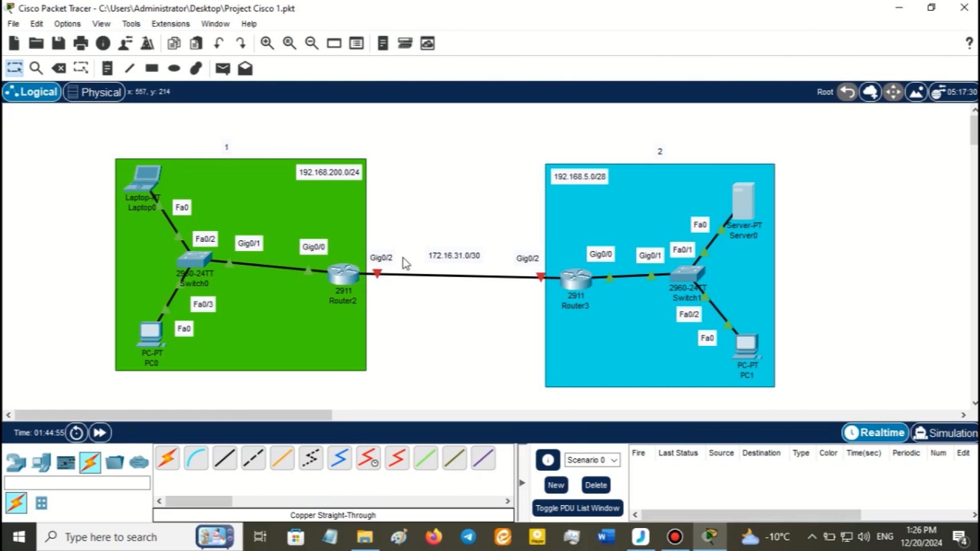Click the device search input field
The image size is (980, 551).
point(77,483)
